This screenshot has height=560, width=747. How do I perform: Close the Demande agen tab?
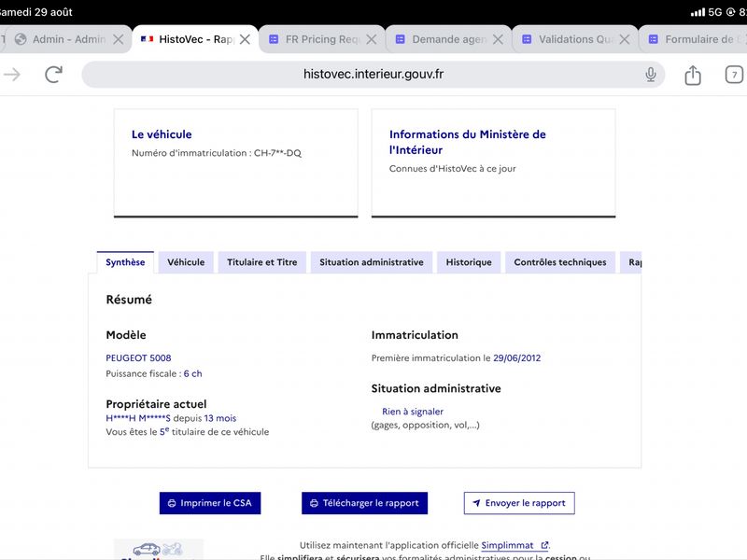coord(498,39)
